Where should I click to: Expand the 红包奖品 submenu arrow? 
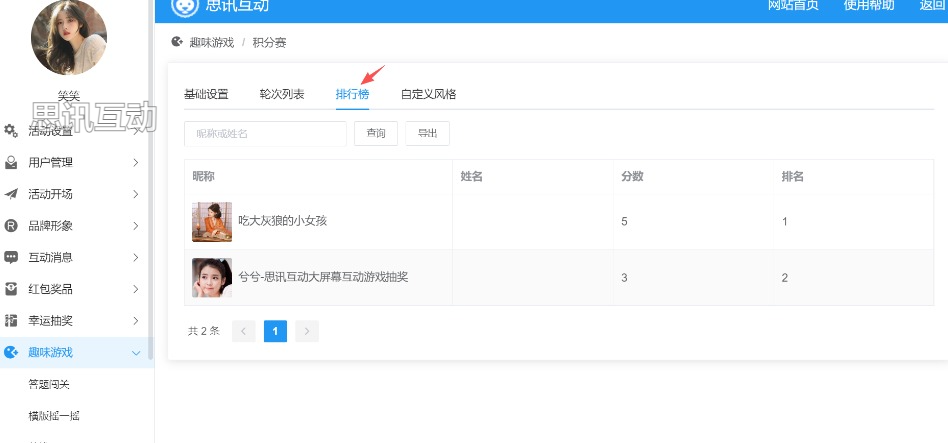click(x=136, y=289)
